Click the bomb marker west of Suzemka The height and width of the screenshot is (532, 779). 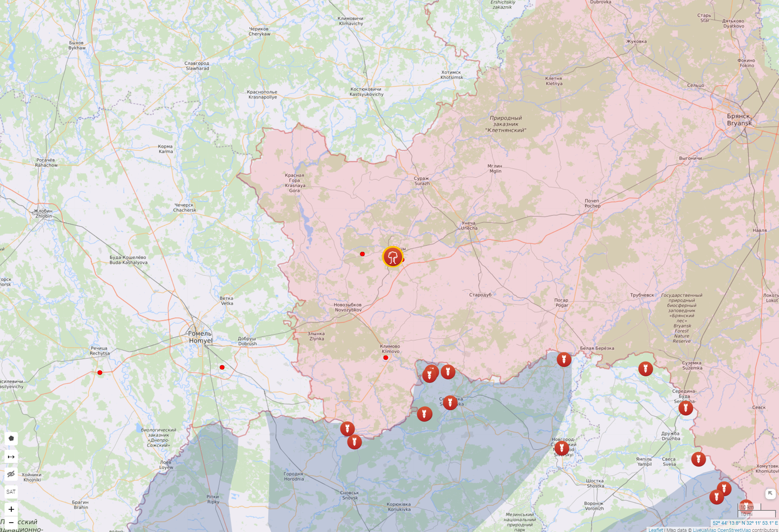click(x=645, y=369)
